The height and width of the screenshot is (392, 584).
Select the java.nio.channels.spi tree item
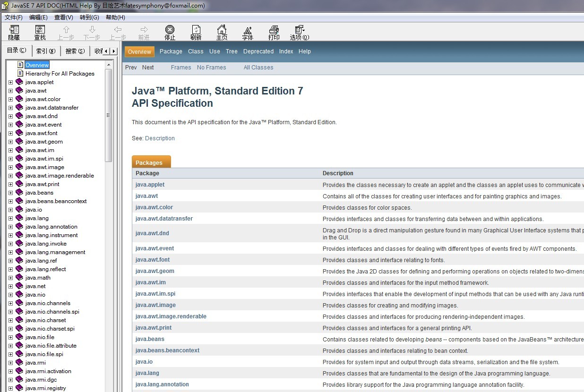(x=52, y=312)
